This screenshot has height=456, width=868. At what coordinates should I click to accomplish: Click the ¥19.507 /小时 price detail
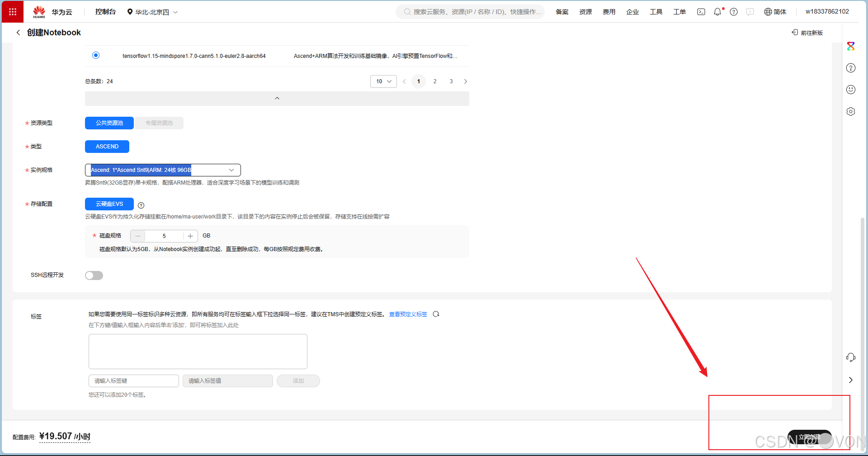[65, 437]
